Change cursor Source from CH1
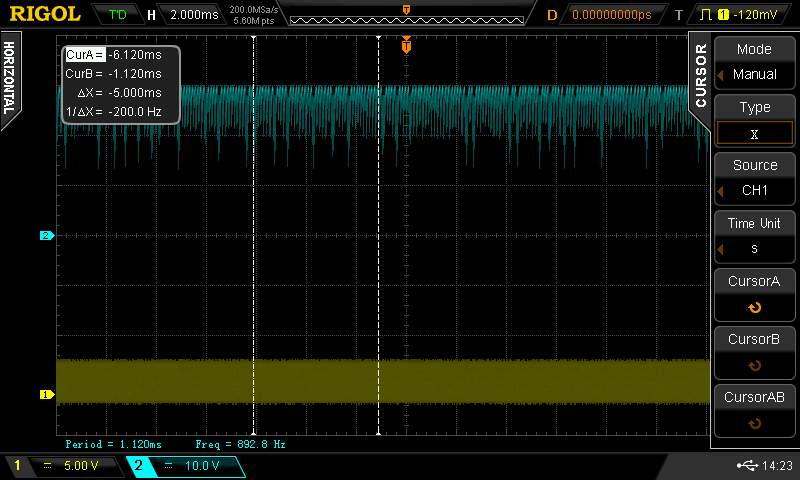The height and width of the screenshot is (480, 800). pyautogui.click(x=754, y=178)
